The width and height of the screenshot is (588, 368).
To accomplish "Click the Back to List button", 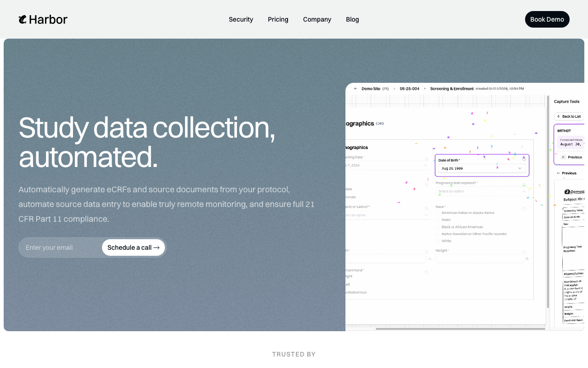I will (x=569, y=116).
